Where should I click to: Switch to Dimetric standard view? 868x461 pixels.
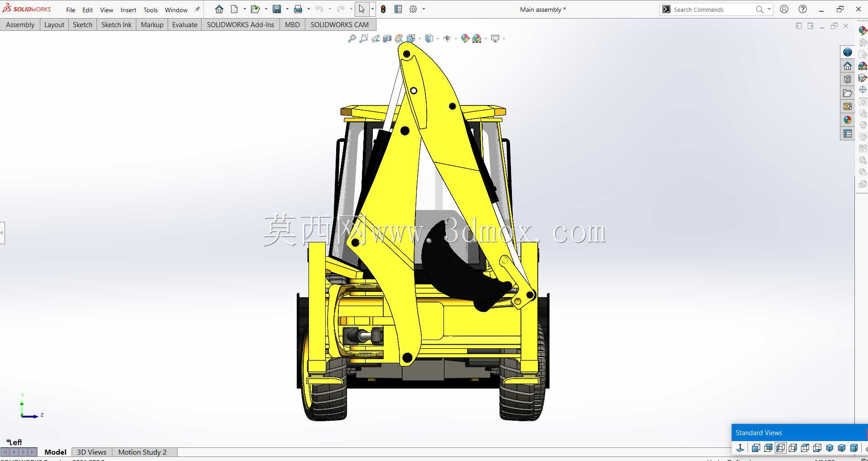pos(854,448)
